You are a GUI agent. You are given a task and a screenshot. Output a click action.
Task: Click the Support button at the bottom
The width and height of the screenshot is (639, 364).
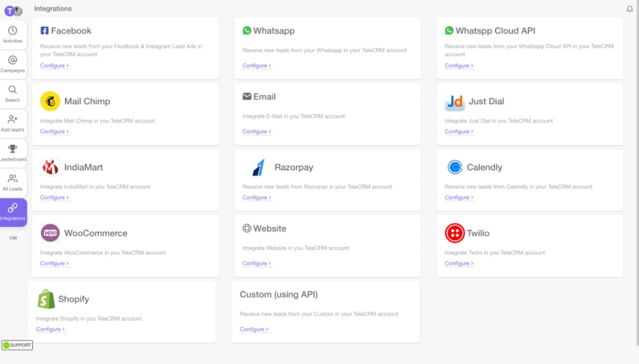pyautogui.click(x=18, y=345)
